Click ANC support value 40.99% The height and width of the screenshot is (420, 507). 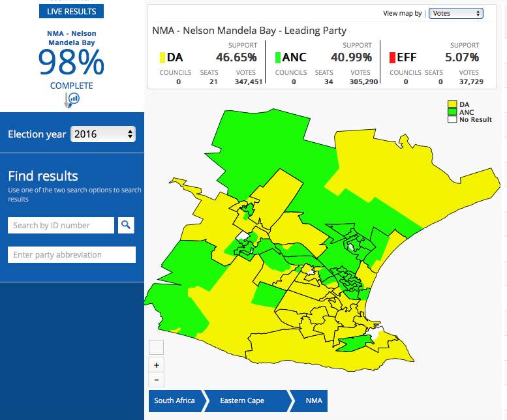(351, 57)
